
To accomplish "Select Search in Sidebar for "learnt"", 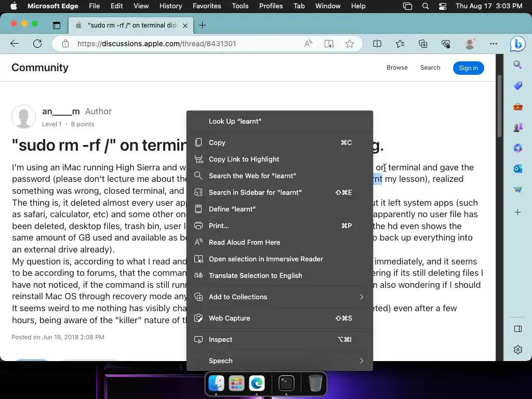I will coord(280,193).
